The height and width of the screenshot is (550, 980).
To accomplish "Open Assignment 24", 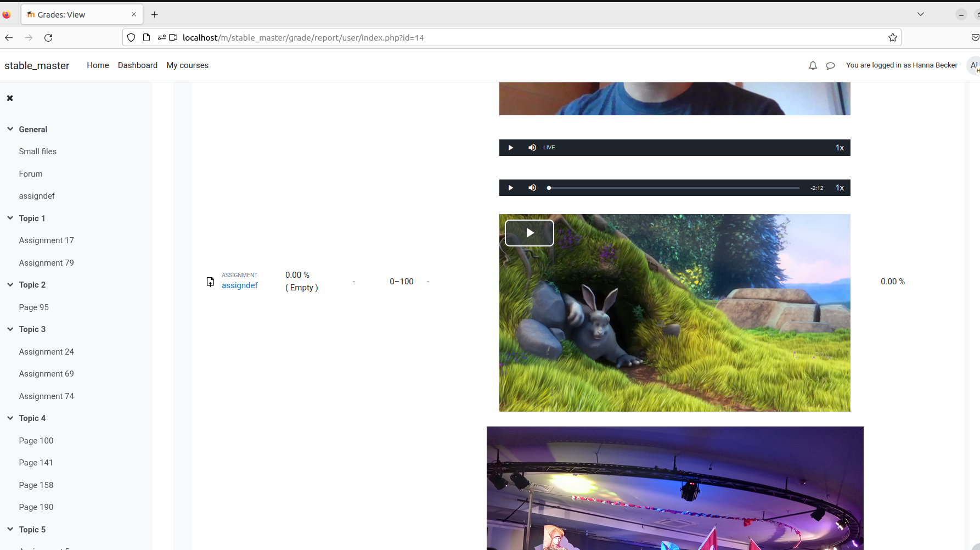I will [x=47, y=352].
